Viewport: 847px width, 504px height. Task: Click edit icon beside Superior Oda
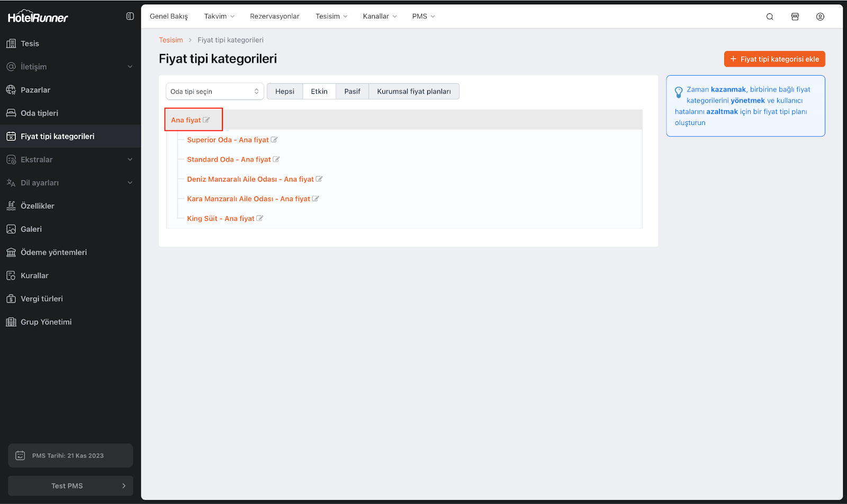click(x=274, y=140)
